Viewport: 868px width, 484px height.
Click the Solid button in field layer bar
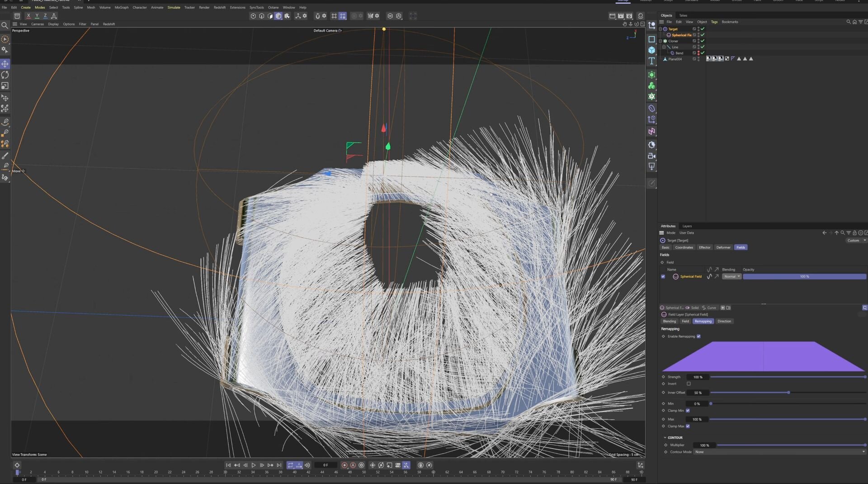click(x=692, y=308)
